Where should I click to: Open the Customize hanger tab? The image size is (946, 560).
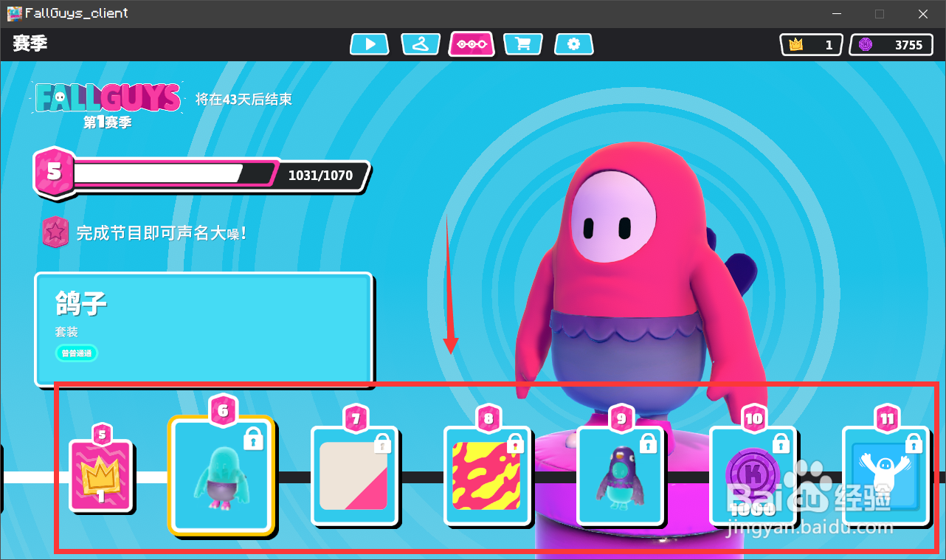point(421,44)
